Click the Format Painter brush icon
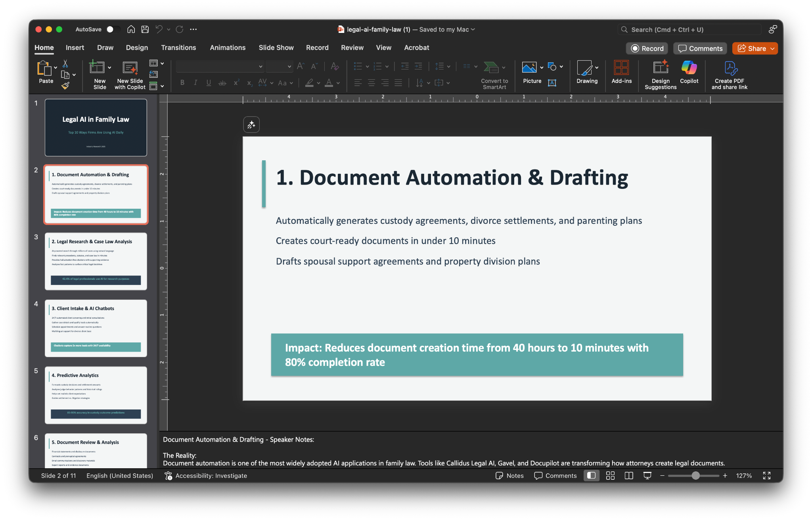Viewport: 812px width, 521px height. [65, 85]
